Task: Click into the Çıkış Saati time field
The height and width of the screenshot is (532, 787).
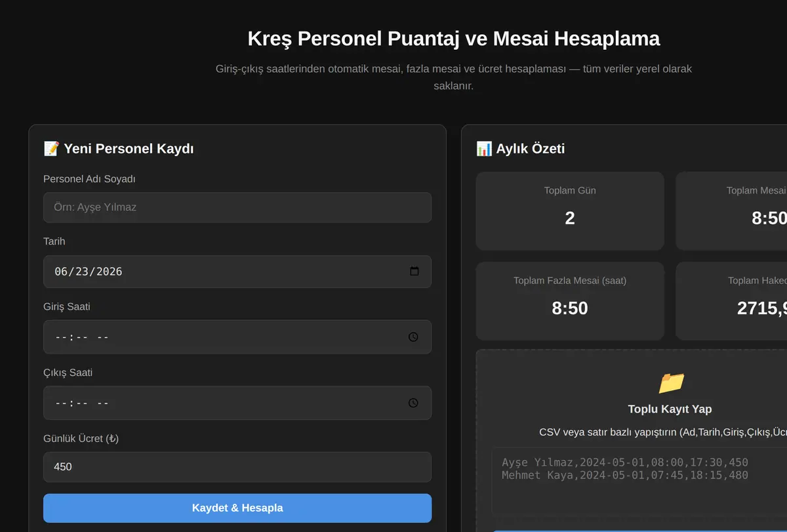Action: click(237, 403)
